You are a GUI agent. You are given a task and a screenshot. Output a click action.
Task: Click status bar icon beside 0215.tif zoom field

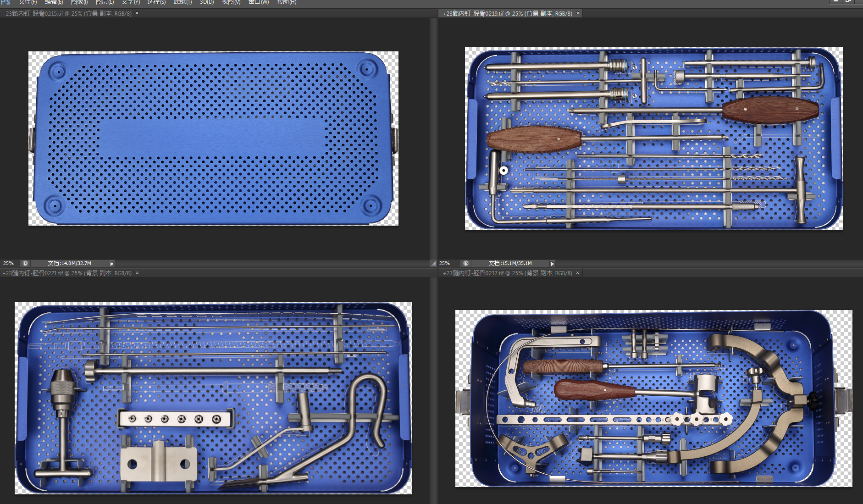pos(25,263)
